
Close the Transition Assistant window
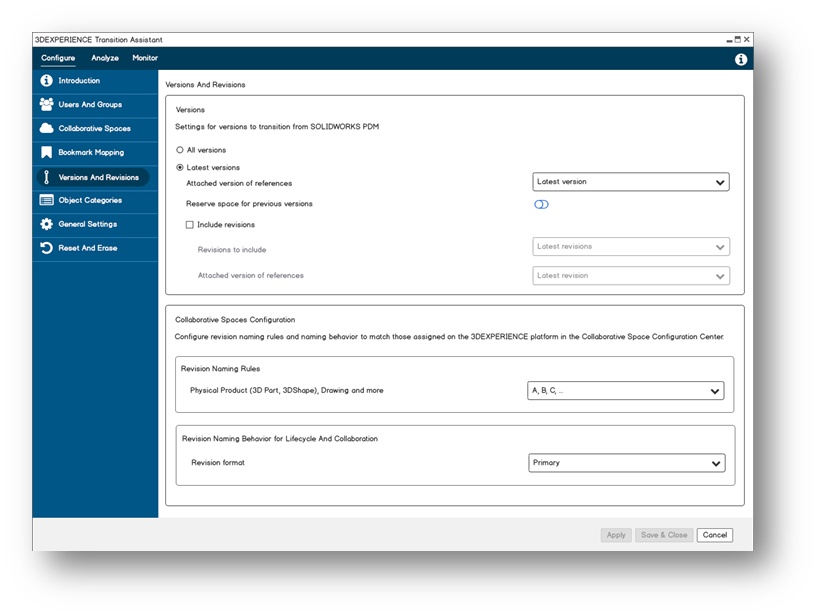pyautogui.click(x=747, y=39)
